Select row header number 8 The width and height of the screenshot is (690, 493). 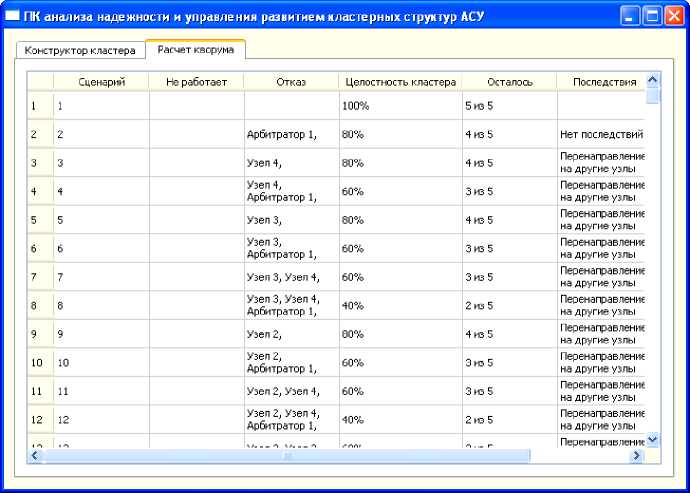tap(40, 305)
